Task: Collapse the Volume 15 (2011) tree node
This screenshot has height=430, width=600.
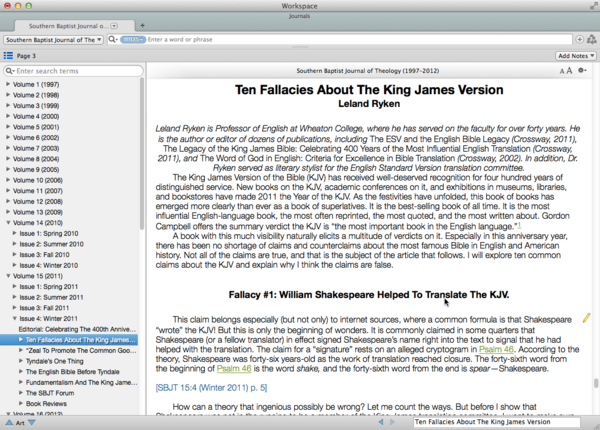Action: (x=8, y=275)
